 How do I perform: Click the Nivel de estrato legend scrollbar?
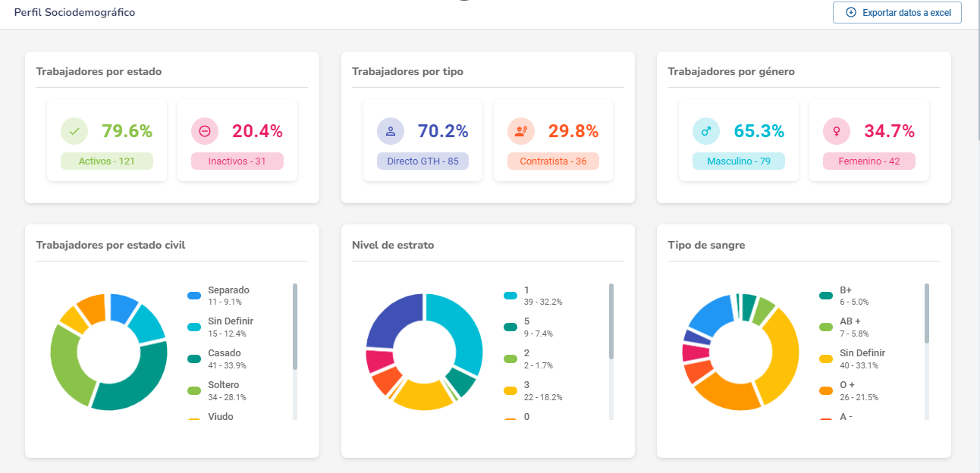coord(611,322)
